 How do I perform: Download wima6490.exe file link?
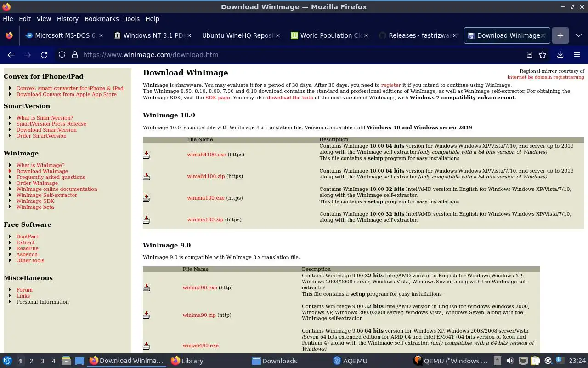pos(201,345)
